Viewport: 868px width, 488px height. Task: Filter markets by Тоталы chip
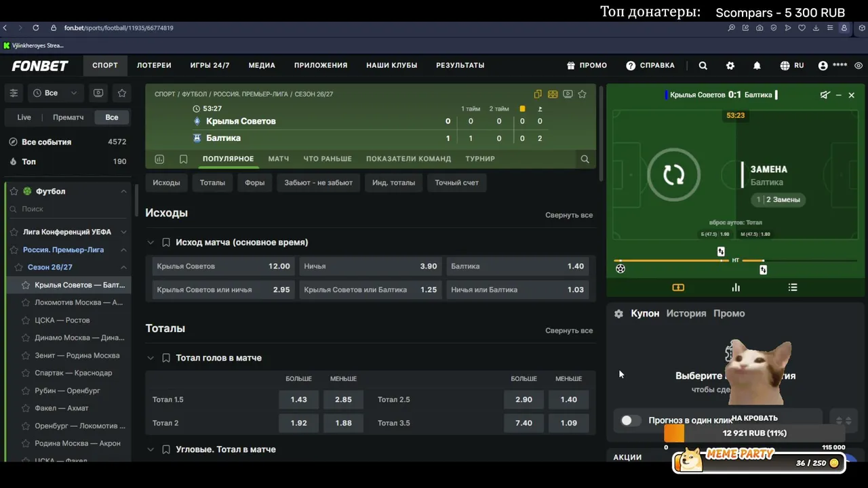pos(212,182)
